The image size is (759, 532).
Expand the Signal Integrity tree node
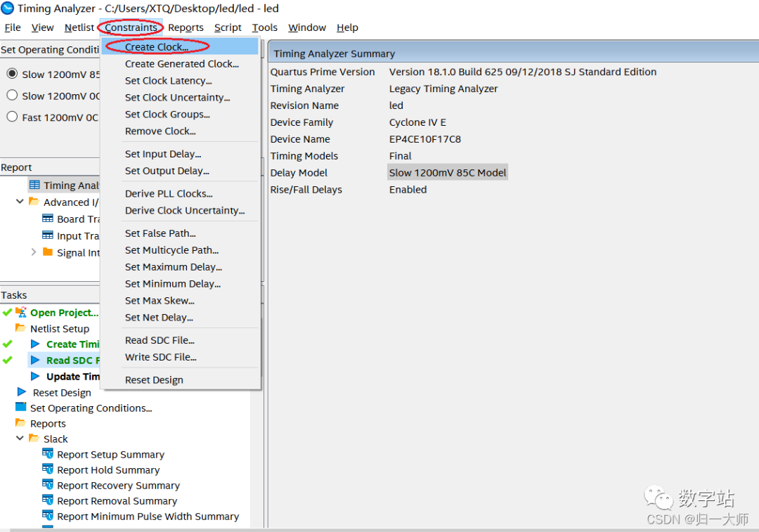point(34,252)
